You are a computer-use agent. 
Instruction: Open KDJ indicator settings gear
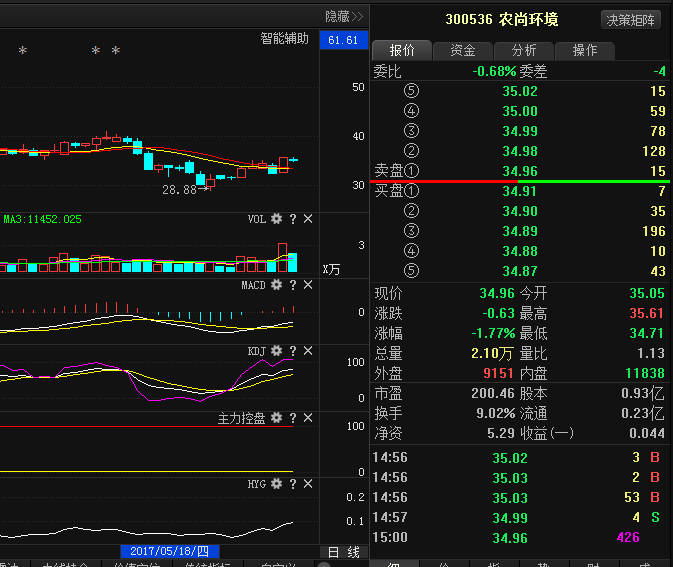click(277, 351)
